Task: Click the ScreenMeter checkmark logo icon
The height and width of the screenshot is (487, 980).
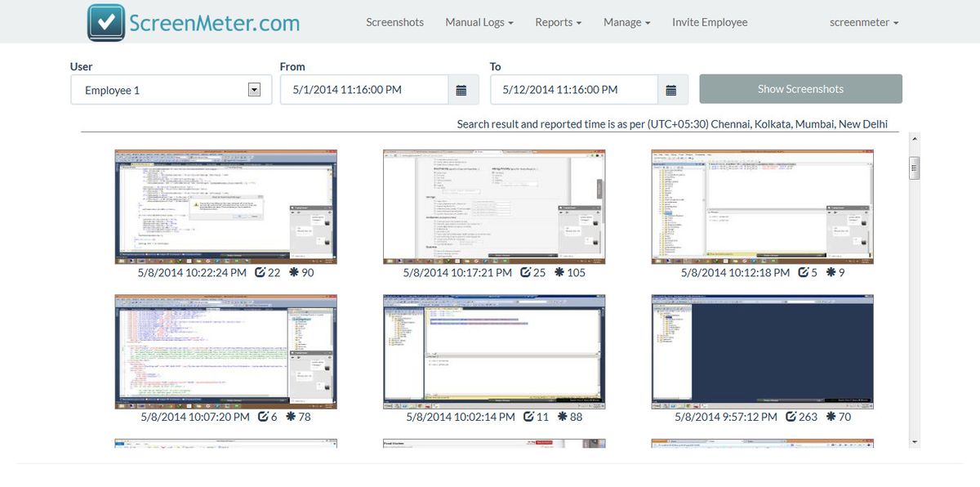Action: point(105,21)
